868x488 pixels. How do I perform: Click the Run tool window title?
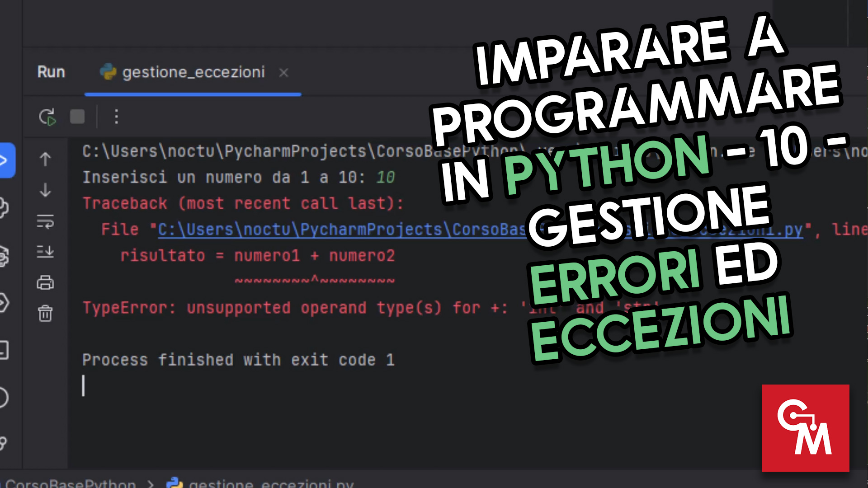[x=51, y=72]
